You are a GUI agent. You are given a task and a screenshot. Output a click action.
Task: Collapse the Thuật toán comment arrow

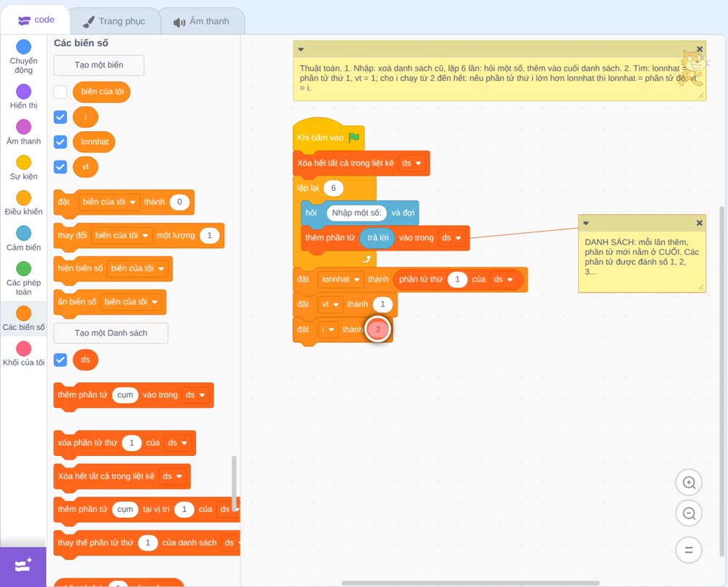(301, 50)
